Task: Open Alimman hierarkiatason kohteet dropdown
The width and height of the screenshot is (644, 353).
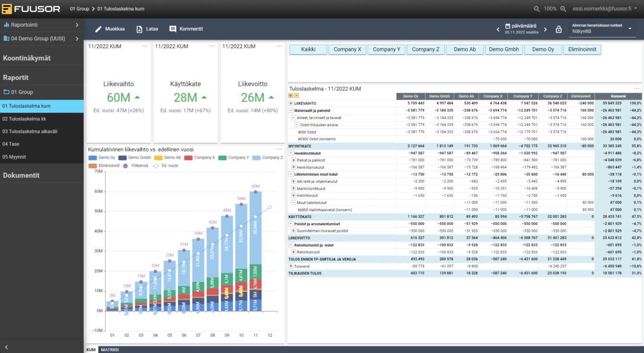Action: (630, 29)
